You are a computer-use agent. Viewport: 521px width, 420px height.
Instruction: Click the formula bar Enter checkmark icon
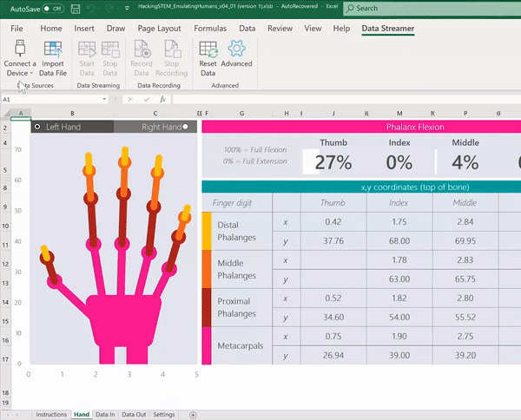(147, 99)
